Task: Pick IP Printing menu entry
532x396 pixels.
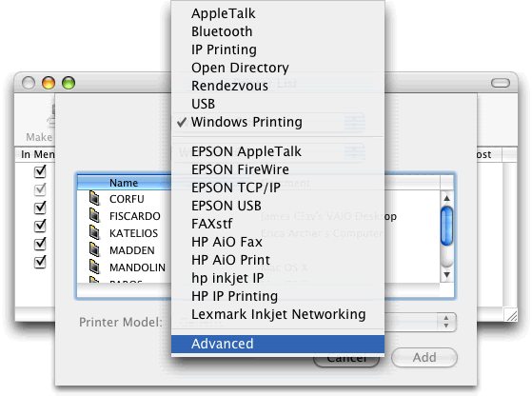Action: (x=278, y=49)
